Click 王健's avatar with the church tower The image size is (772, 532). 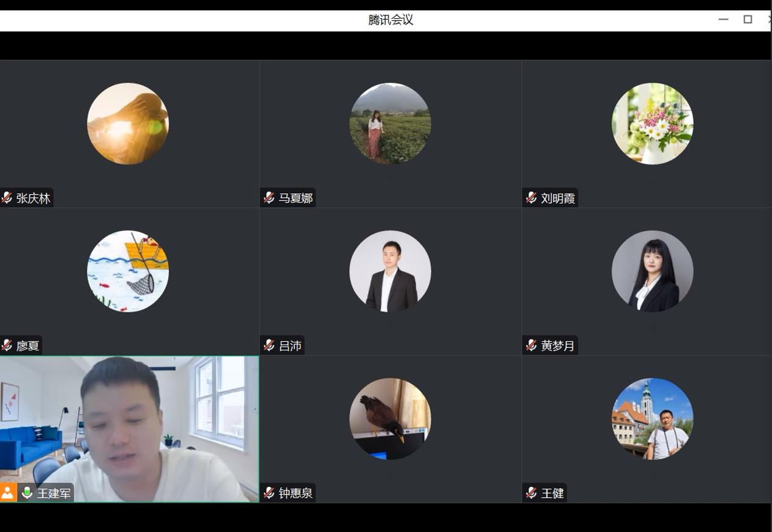[652, 419]
